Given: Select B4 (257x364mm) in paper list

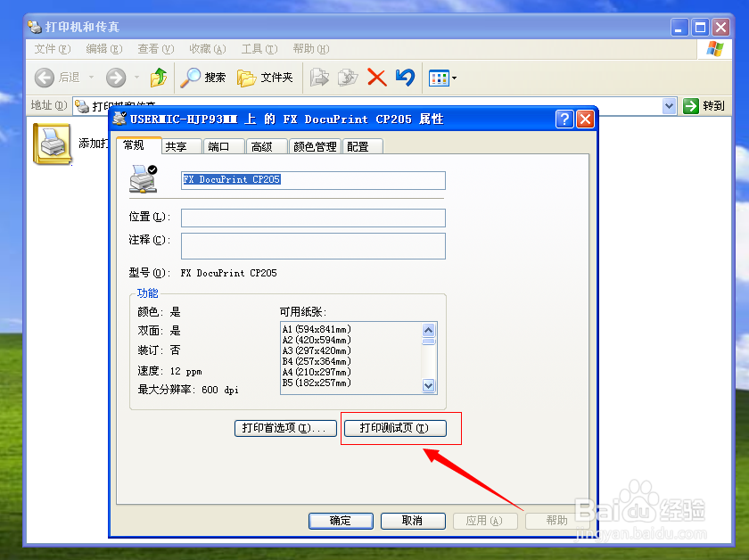Looking at the screenshot, I should [x=317, y=362].
